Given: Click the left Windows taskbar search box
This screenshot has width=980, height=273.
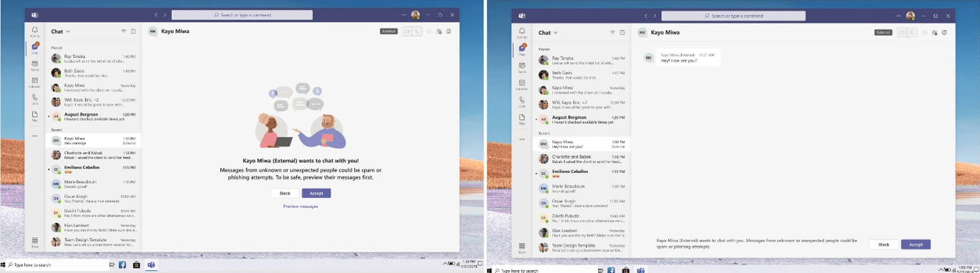Looking at the screenshot, I should coord(57,264).
